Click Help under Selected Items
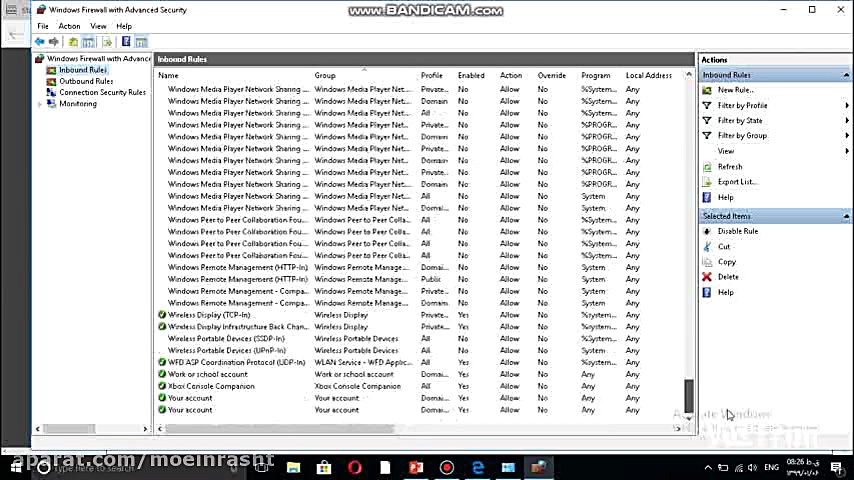Viewport: 854px width, 480px height. point(725,293)
